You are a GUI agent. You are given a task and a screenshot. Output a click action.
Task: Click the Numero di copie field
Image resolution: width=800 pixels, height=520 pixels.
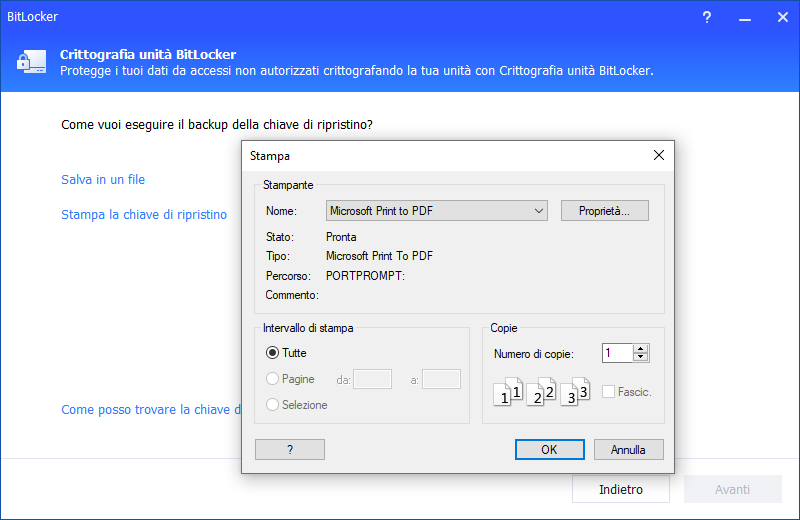click(x=617, y=353)
